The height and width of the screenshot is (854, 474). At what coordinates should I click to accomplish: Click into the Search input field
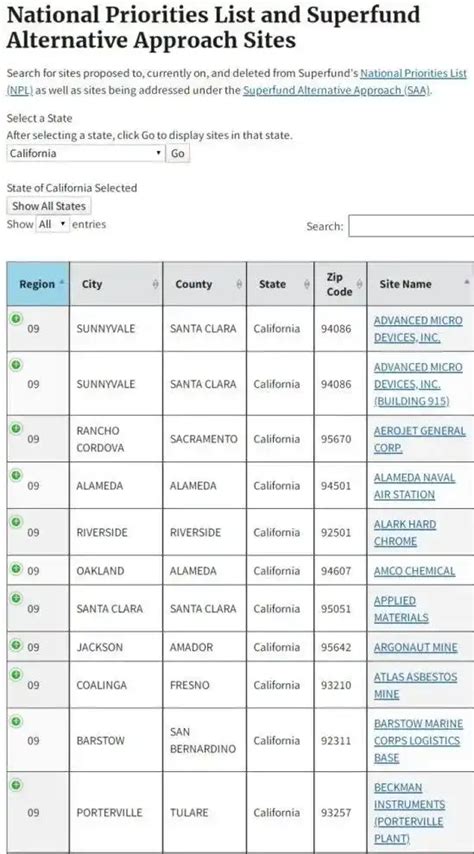point(411,225)
